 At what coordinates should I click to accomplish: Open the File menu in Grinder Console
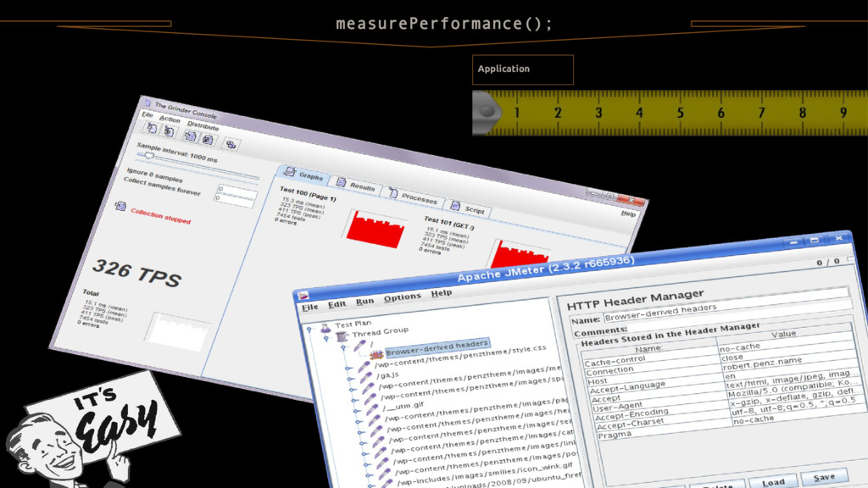[147, 114]
